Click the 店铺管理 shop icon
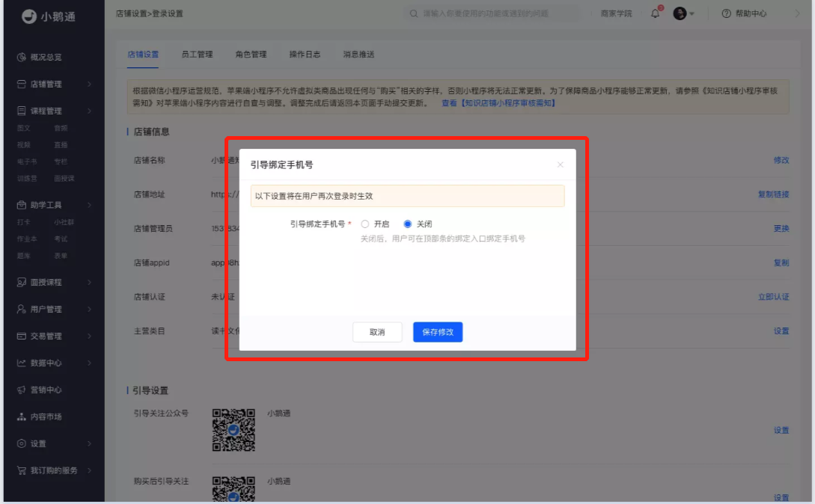Viewport: 815px width, 504px height. [21, 84]
